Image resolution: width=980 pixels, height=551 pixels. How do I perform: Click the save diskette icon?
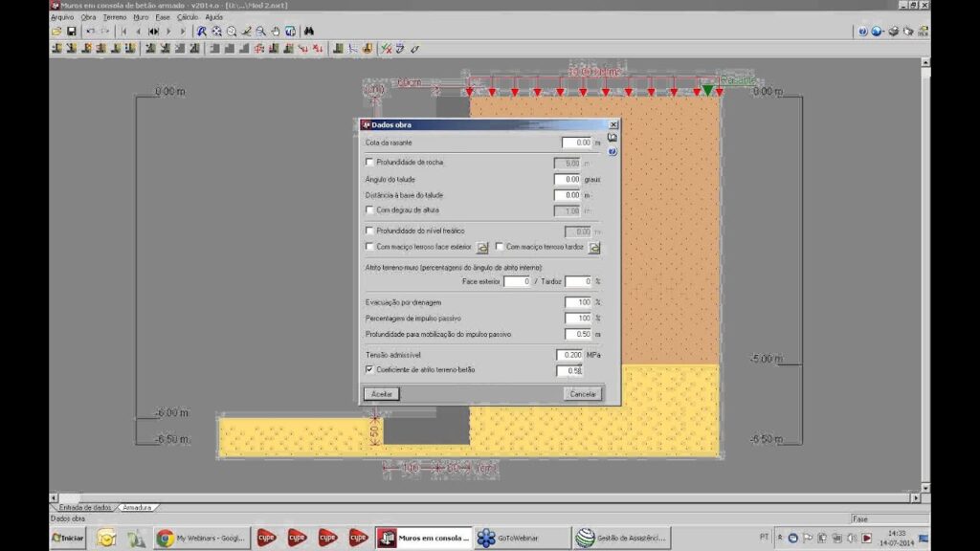71,32
